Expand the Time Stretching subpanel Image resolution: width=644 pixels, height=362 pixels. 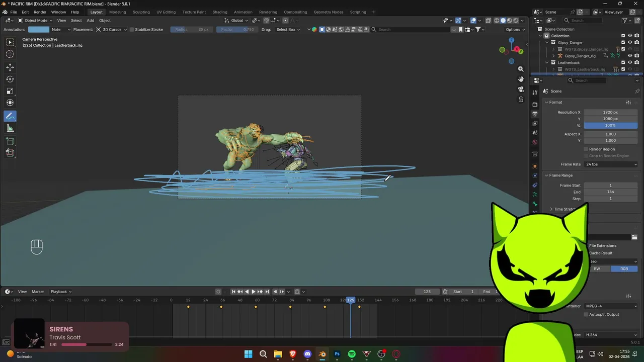click(551, 209)
